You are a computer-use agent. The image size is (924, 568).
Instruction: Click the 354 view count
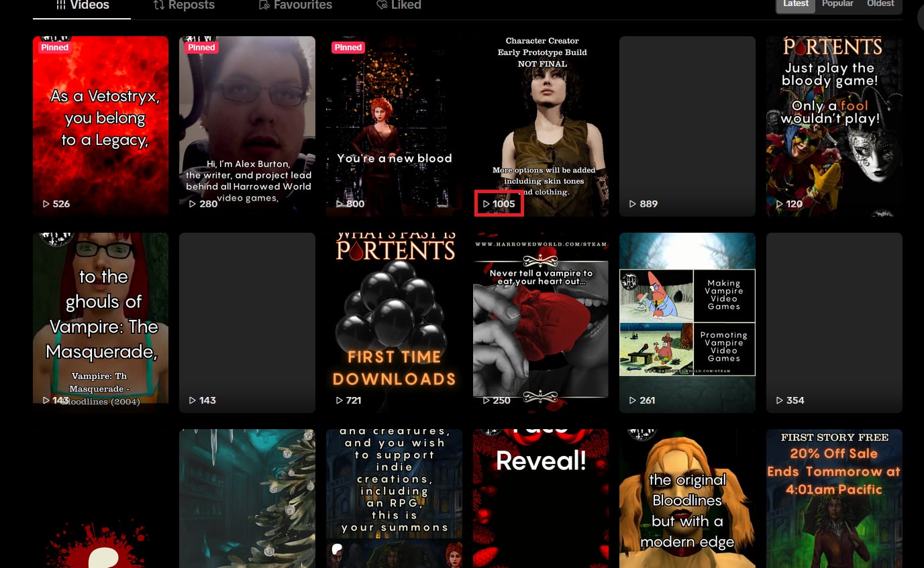pyautogui.click(x=795, y=400)
